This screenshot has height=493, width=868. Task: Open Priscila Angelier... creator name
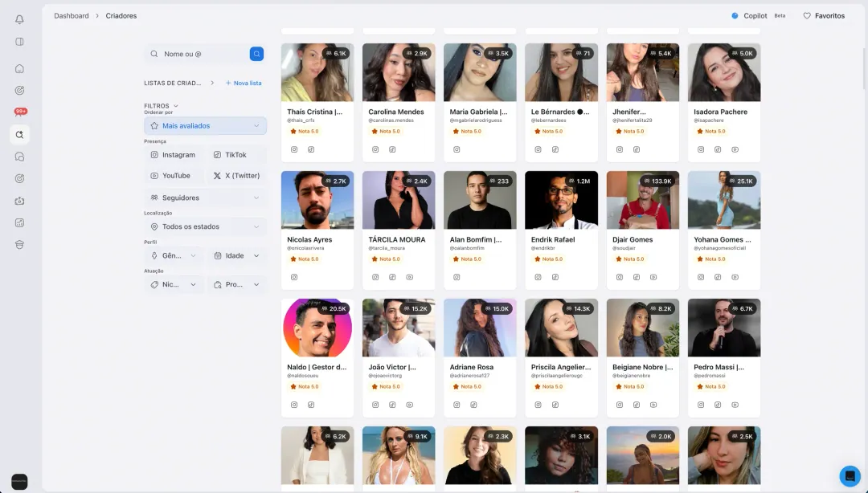pos(561,367)
